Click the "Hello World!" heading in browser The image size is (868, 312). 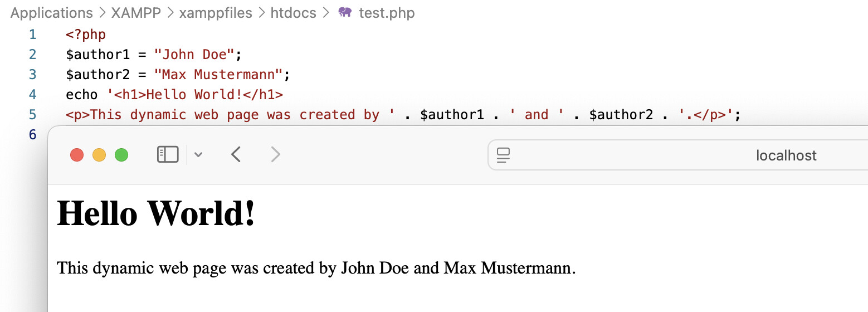(x=157, y=213)
